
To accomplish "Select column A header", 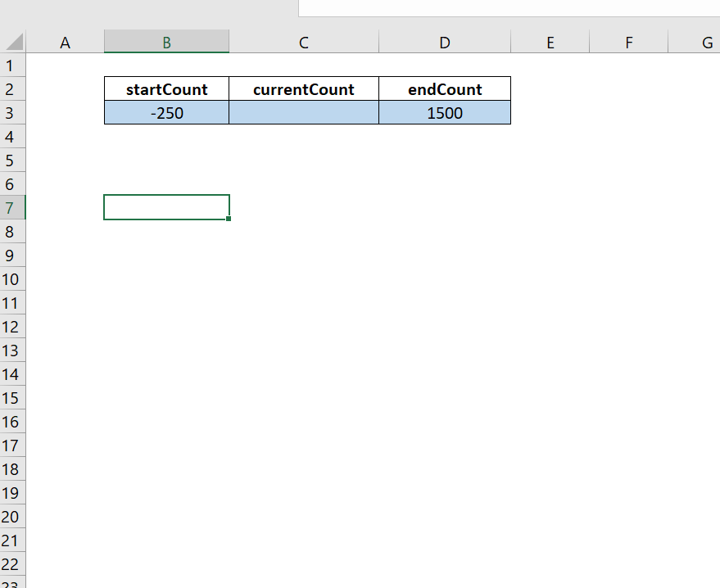I will [x=65, y=42].
